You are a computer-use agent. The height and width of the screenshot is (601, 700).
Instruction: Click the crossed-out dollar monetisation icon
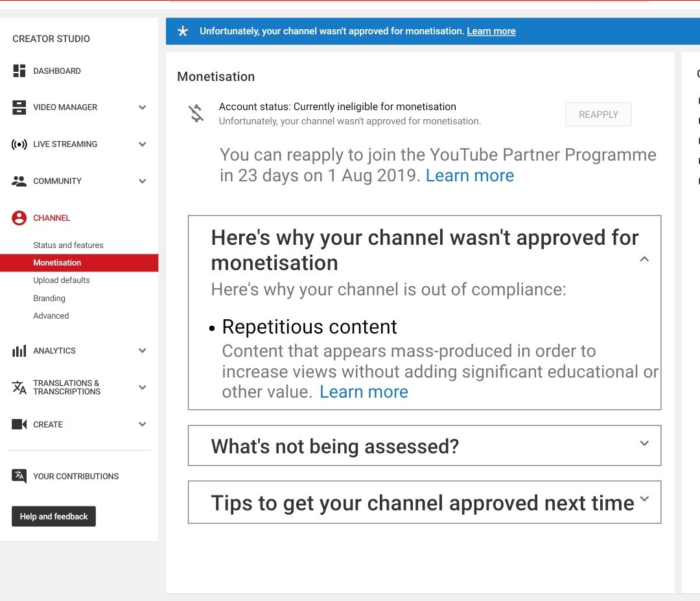pyautogui.click(x=196, y=113)
